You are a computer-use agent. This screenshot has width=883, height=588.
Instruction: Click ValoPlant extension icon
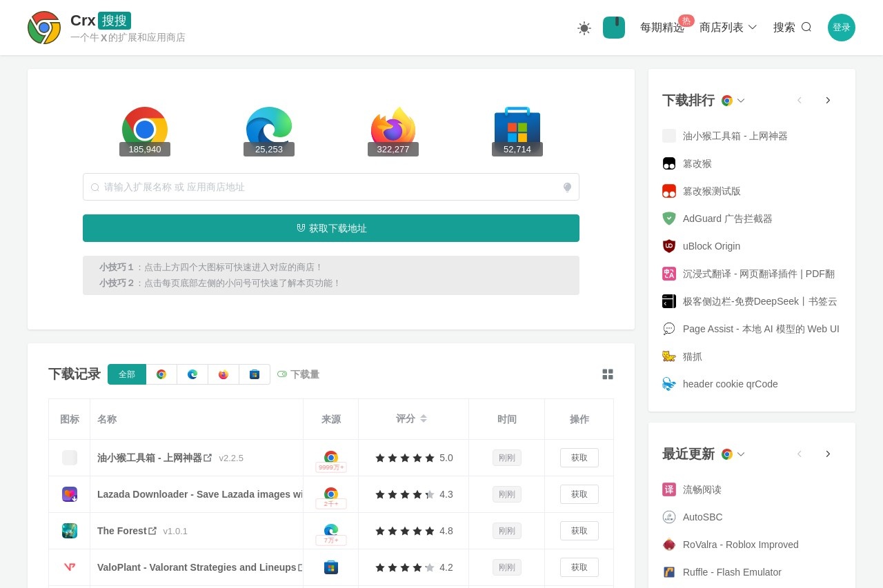tap(70, 567)
